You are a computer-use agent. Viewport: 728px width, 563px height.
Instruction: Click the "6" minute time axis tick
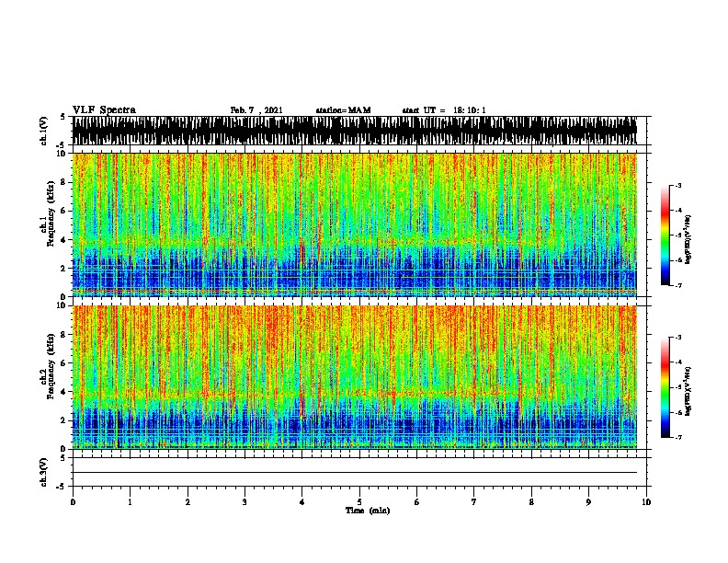(417, 502)
